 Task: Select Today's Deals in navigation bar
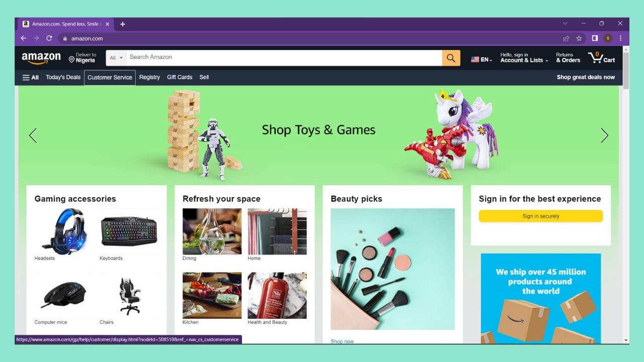[63, 77]
